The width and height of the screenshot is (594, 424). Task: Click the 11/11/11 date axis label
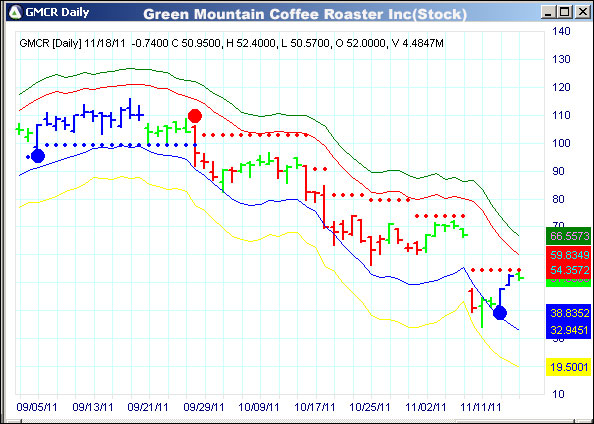tap(481, 407)
